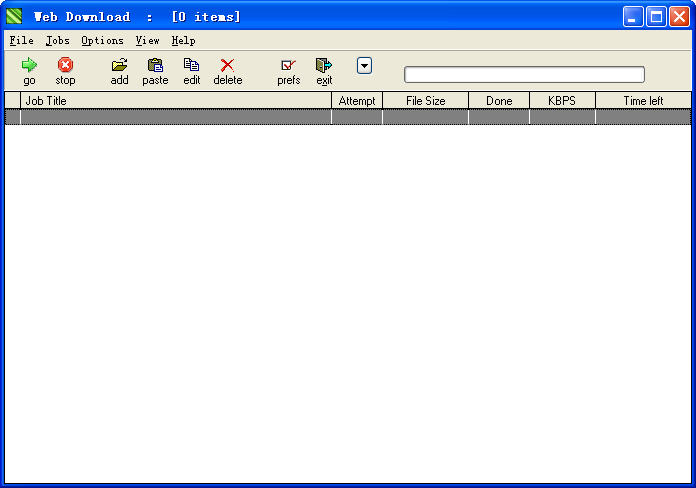Select the gray highlighted empty job row
The height and width of the screenshot is (488, 696).
[348, 117]
